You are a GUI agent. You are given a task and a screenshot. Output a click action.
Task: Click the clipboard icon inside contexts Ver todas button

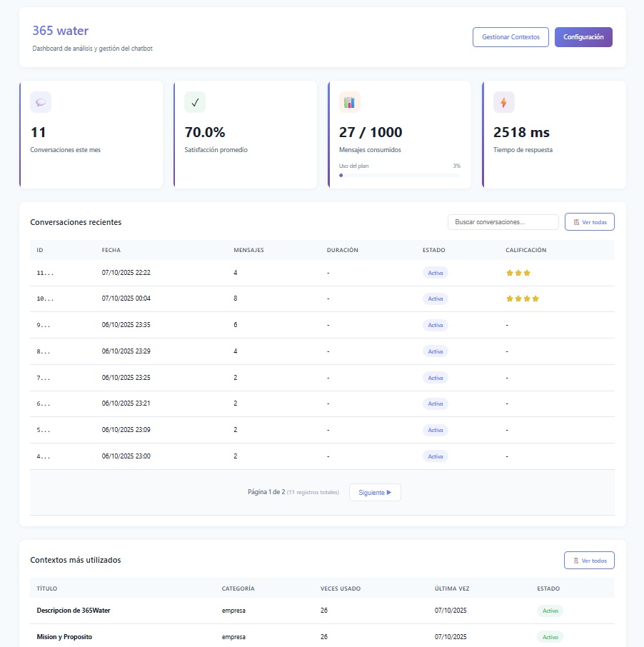(x=576, y=560)
